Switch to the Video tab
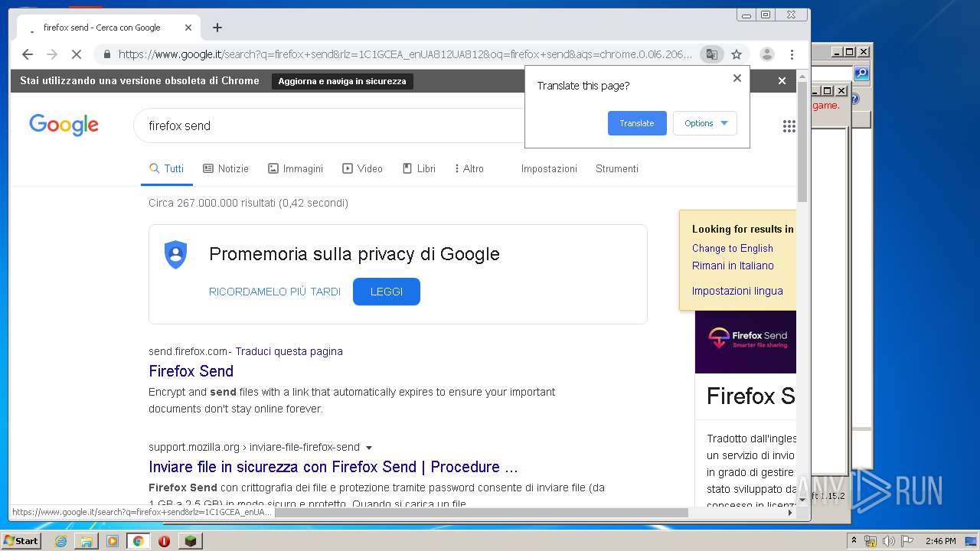 tap(362, 168)
